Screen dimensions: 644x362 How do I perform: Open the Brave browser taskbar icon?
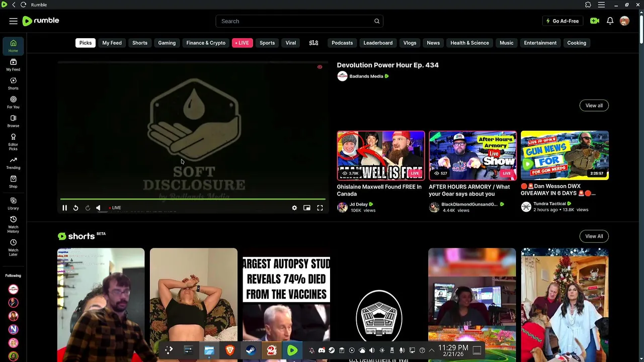click(x=230, y=350)
